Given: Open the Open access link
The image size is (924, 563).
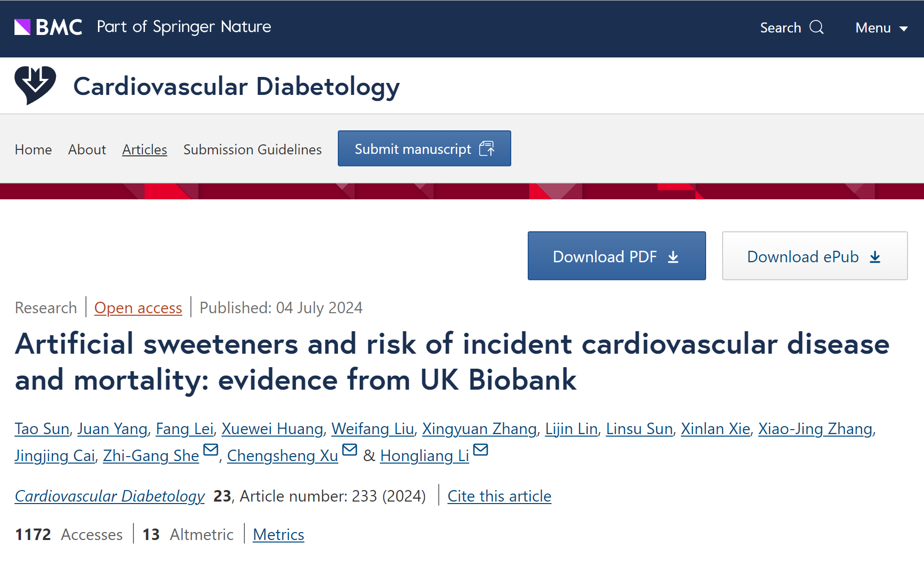Looking at the screenshot, I should click(138, 308).
